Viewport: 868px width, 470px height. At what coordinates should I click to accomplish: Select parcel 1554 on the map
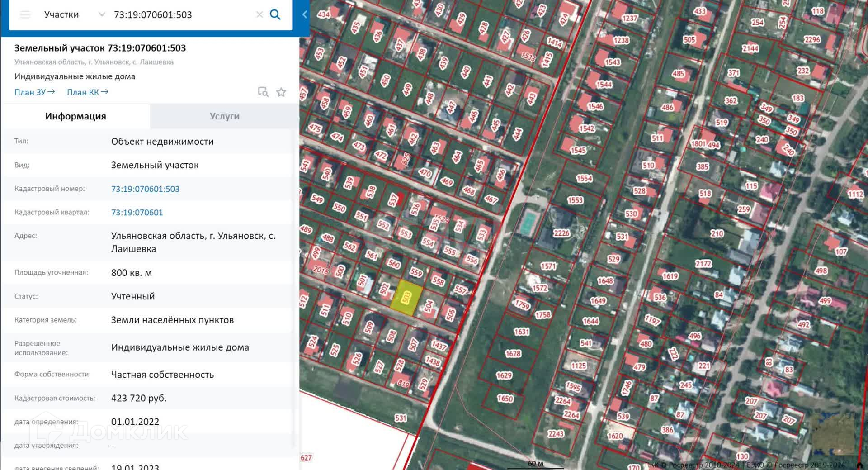pos(584,178)
